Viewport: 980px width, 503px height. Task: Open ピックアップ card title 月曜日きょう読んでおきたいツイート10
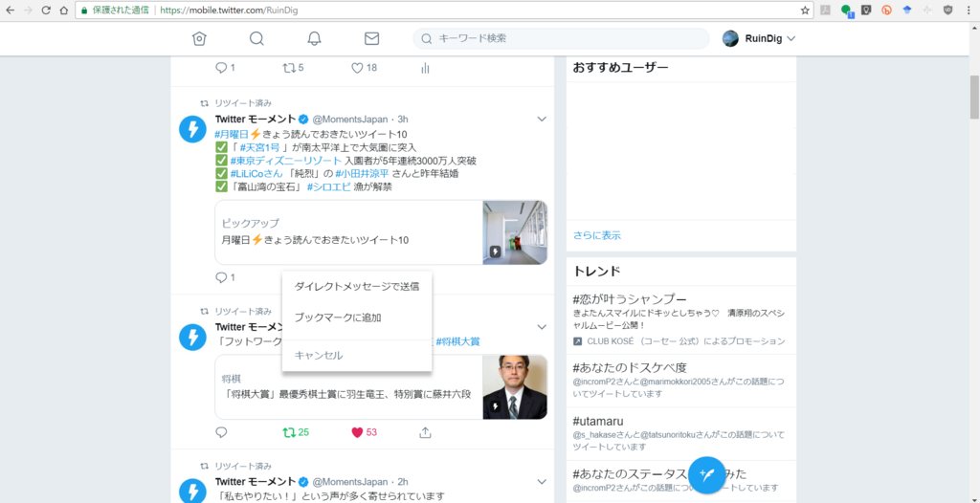pos(316,240)
